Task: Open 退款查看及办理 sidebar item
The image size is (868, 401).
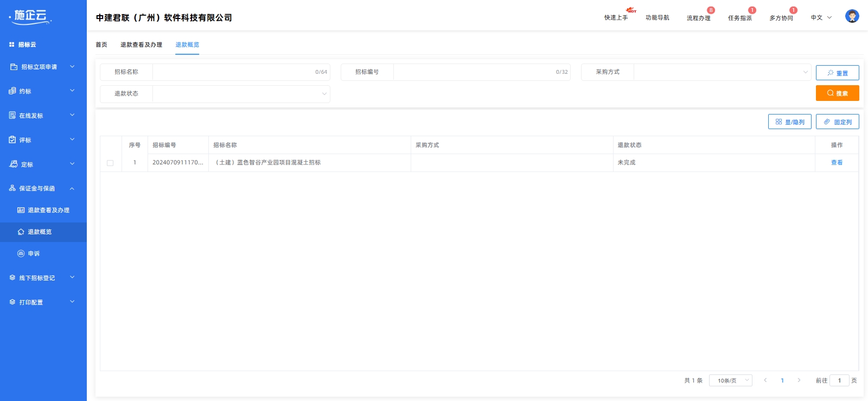Action: tap(48, 210)
